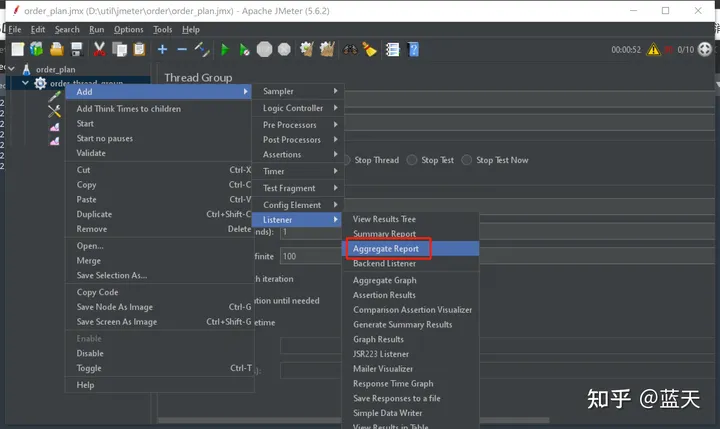Expand the Logic Controller submenu
Screen dimensions: 720x429
click(298, 108)
